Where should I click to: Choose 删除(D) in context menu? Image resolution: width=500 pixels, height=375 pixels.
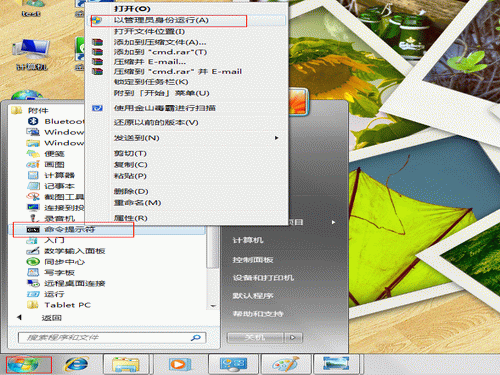[131, 191]
